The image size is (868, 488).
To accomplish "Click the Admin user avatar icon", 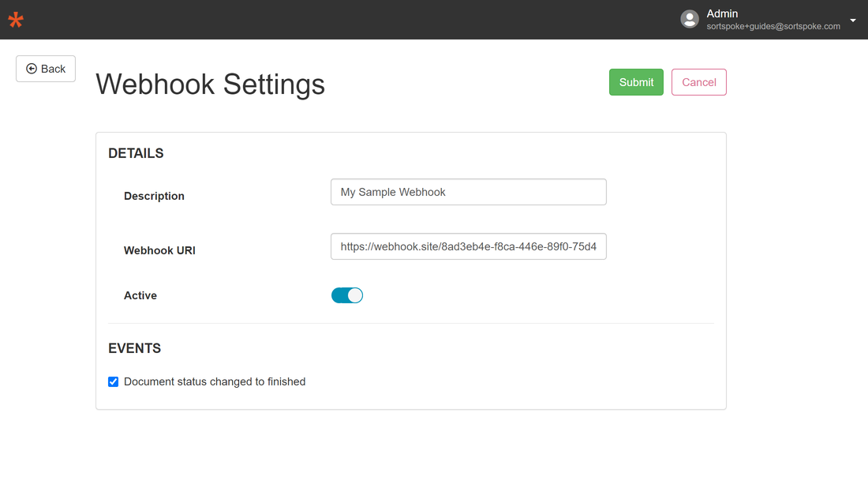I will (689, 20).
